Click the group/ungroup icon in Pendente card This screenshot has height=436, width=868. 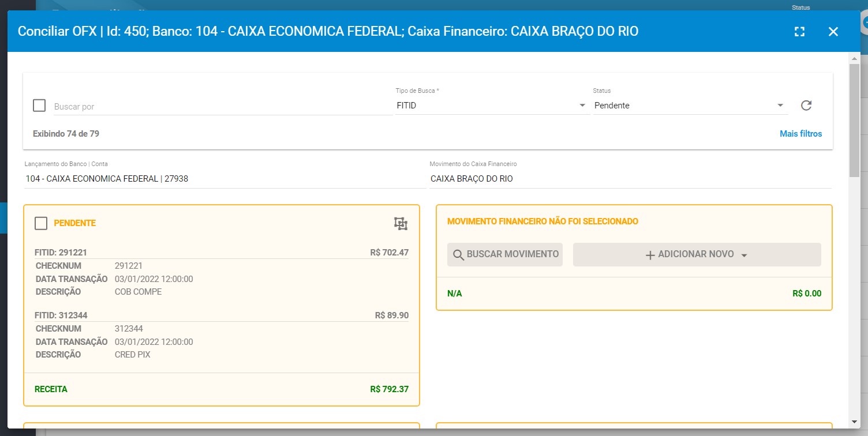coord(401,224)
